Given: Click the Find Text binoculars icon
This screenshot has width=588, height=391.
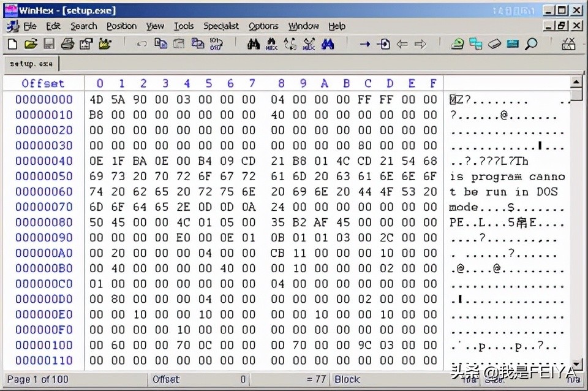Looking at the screenshot, I should 253,44.
